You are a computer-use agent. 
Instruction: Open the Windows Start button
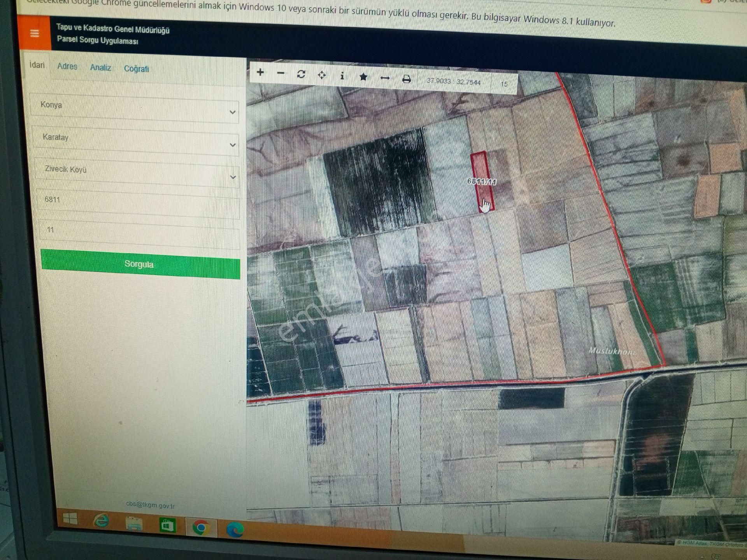pos(70,519)
